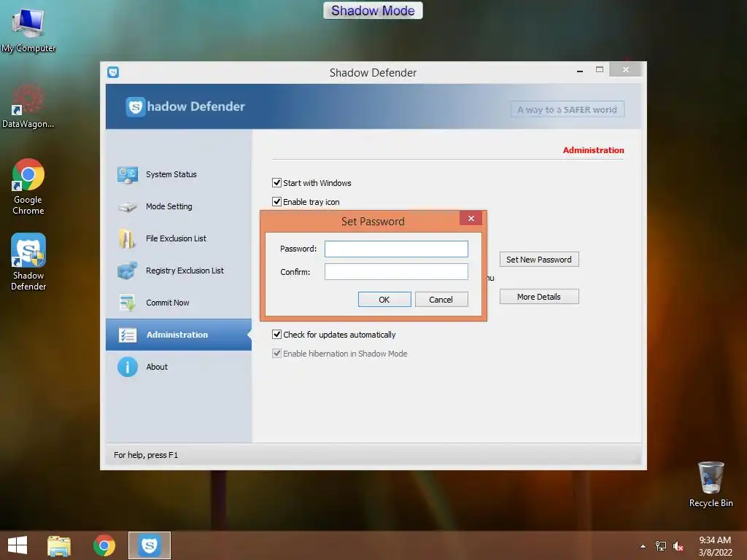Screen dimensions: 747x560
Task: Toggle Check for updates automatically
Action: tap(276, 335)
